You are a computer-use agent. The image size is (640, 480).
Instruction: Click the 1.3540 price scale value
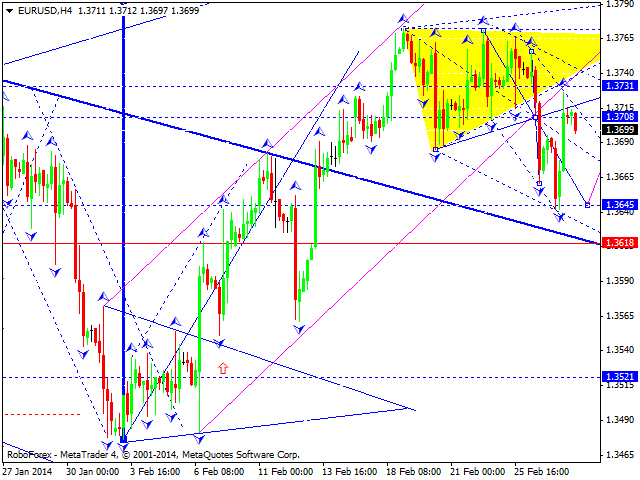(x=620, y=350)
